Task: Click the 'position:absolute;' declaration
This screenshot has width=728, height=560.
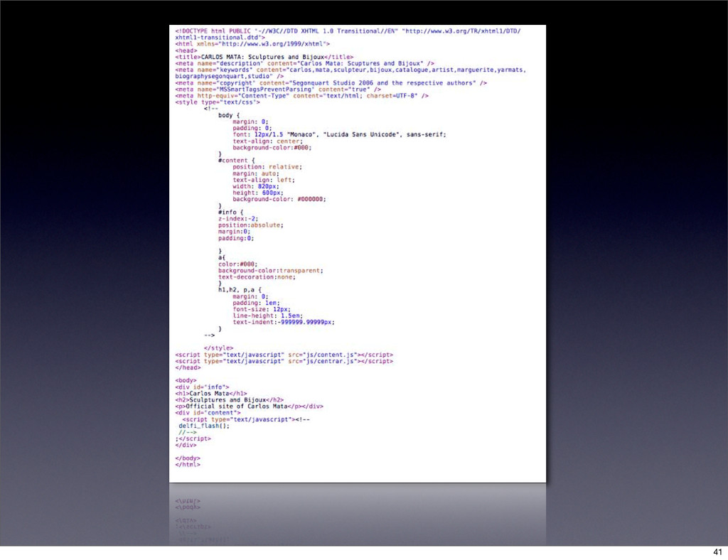Action: click(251, 225)
